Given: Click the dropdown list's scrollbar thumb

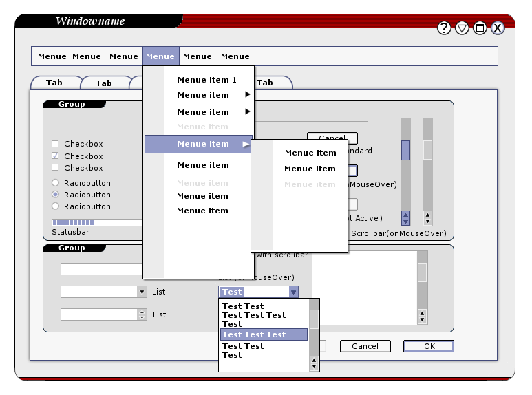Looking at the screenshot, I should click(x=315, y=319).
